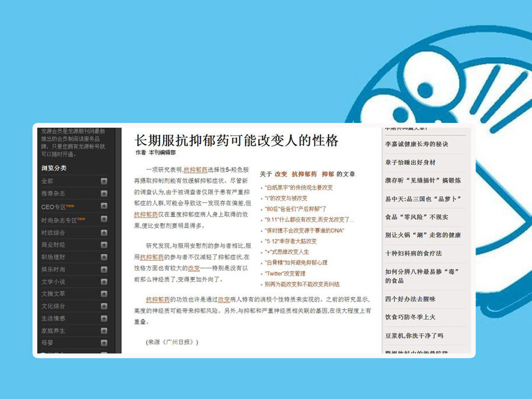Expand the 推荐杂志 category plus icon
532x399 pixels.
104,194
